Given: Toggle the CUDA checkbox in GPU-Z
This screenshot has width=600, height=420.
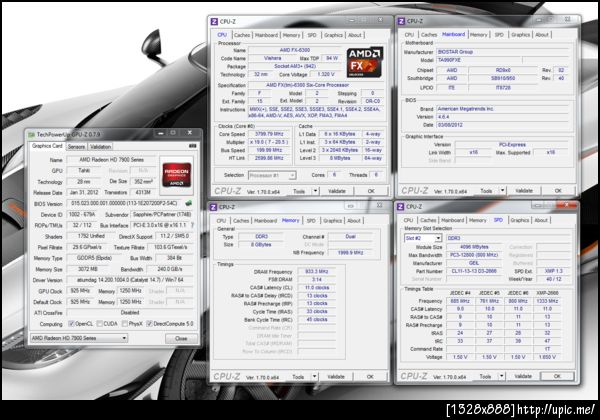Looking at the screenshot, I should click(100, 324).
